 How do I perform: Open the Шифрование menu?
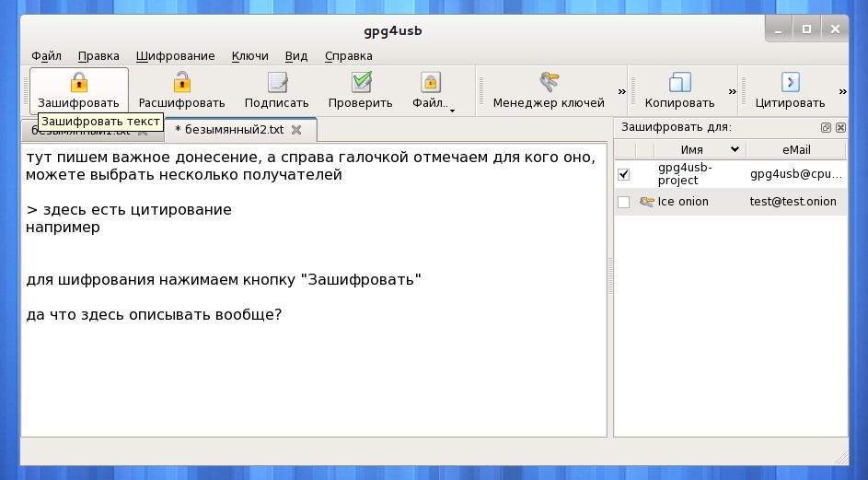176,56
